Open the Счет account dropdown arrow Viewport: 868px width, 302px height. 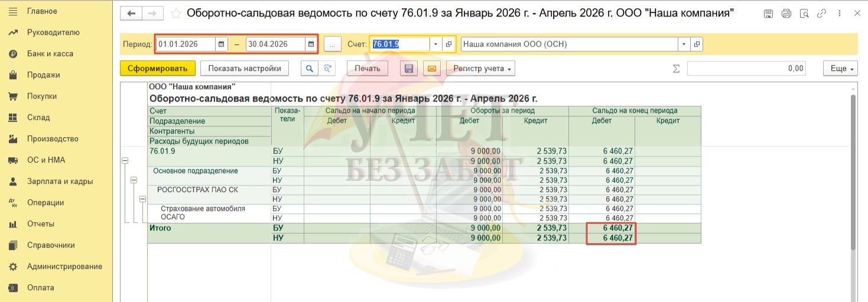pos(435,44)
